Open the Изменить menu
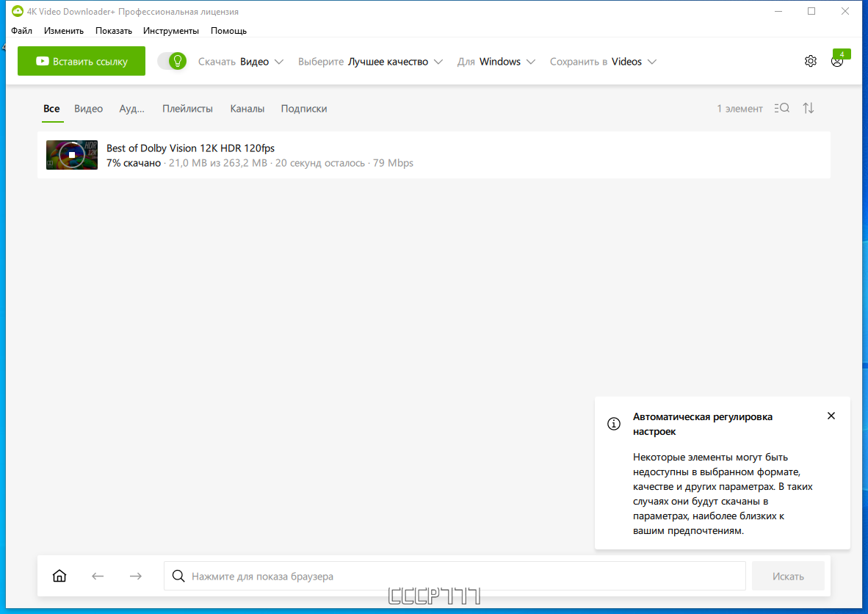The image size is (868, 614). coord(64,31)
